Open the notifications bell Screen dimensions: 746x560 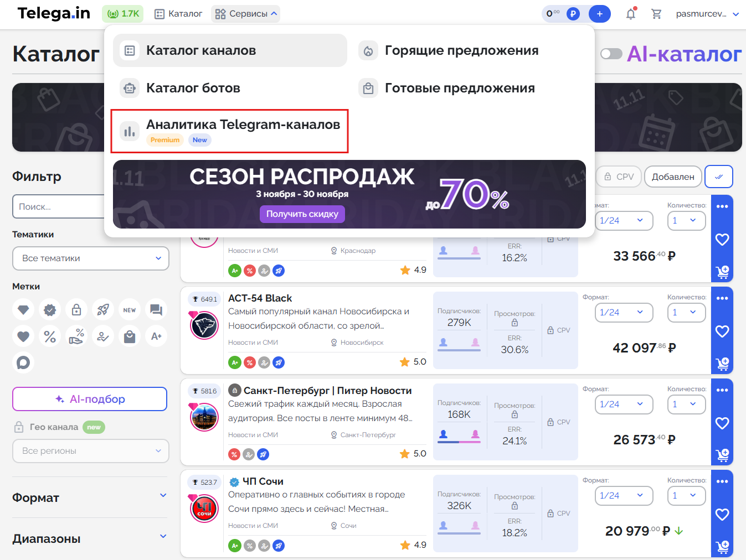(x=631, y=14)
